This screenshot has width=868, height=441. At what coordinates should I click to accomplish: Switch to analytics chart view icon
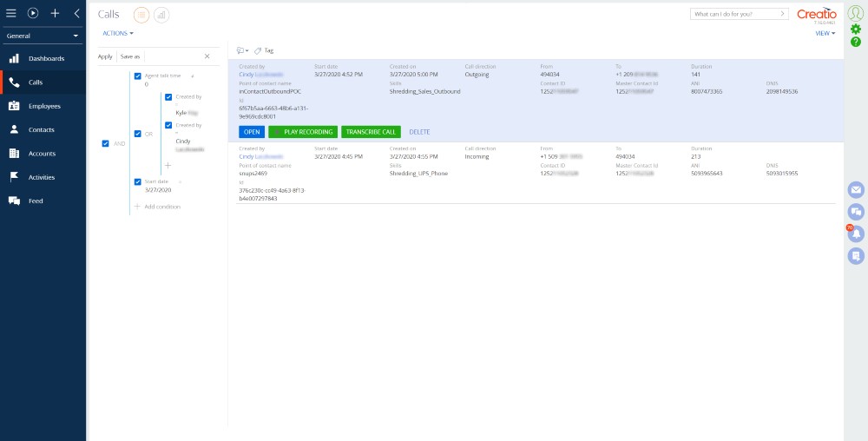pyautogui.click(x=161, y=16)
